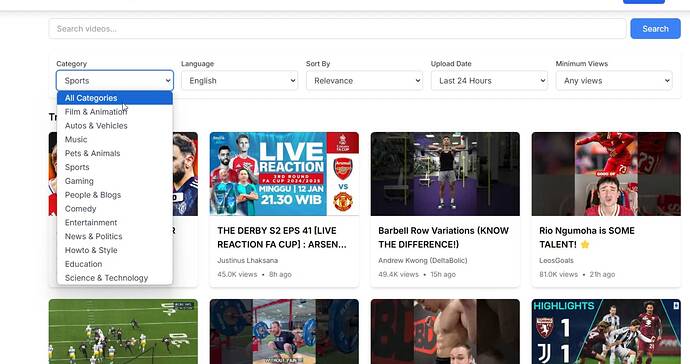This screenshot has height=364, width=690.
Task: Open the Category dropdown showing Sports
Action: pyautogui.click(x=115, y=81)
